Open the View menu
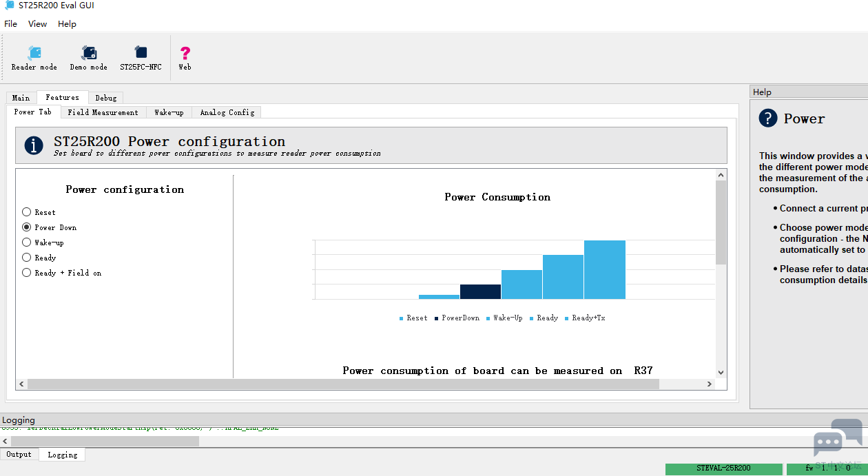Viewport: 868px width, 476px height. click(37, 23)
